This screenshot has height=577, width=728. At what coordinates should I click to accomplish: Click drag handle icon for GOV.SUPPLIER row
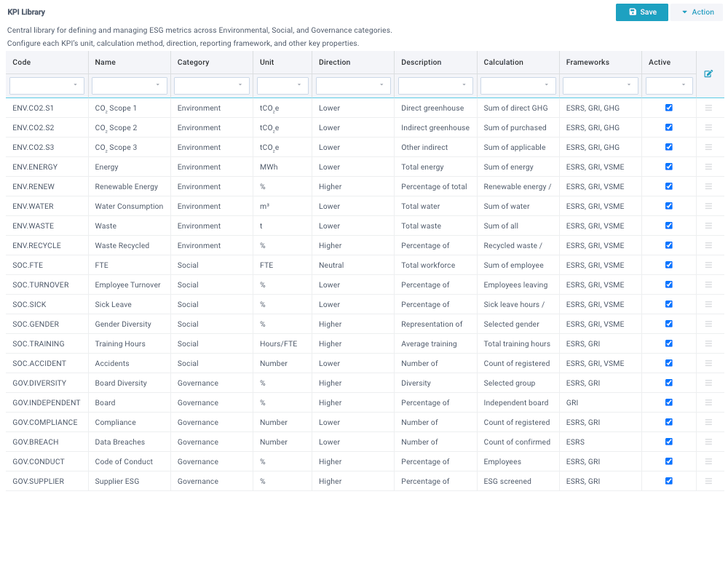point(708,481)
